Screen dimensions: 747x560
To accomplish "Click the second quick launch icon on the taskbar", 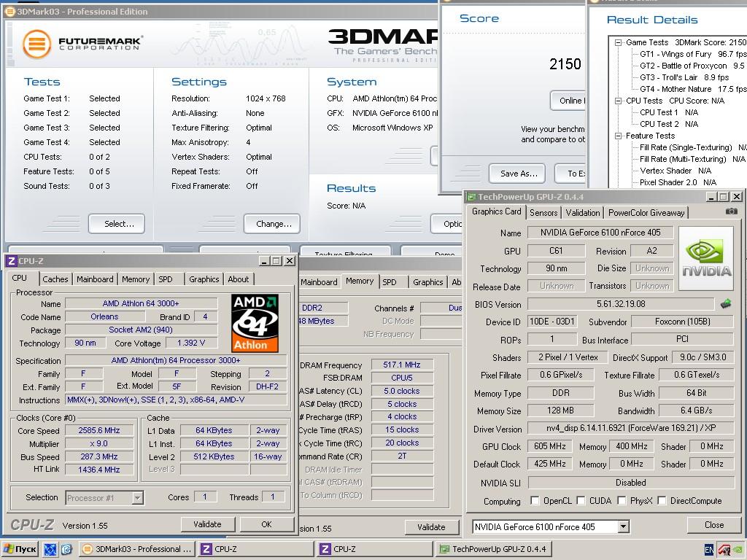I will [x=66, y=550].
